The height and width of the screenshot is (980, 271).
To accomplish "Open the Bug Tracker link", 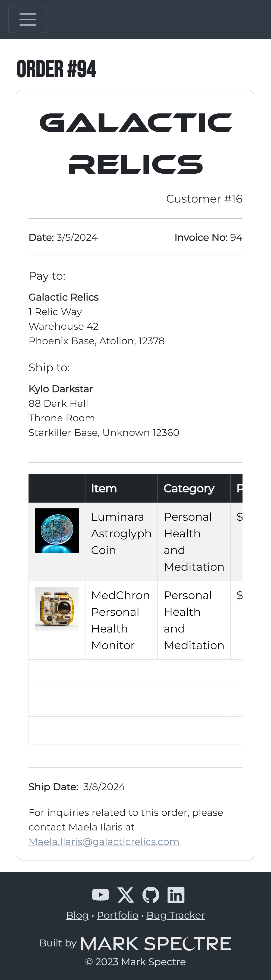I will pos(176,915).
